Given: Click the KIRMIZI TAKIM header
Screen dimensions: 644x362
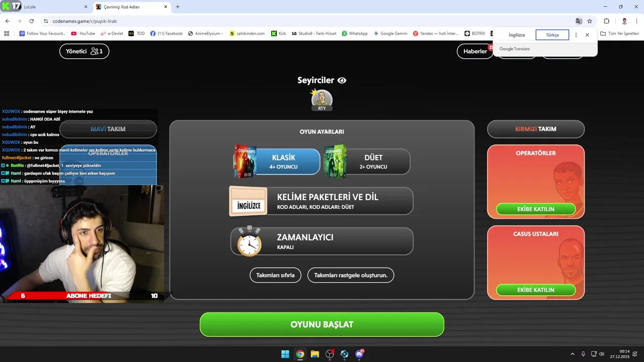Looking at the screenshot, I should [x=536, y=129].
